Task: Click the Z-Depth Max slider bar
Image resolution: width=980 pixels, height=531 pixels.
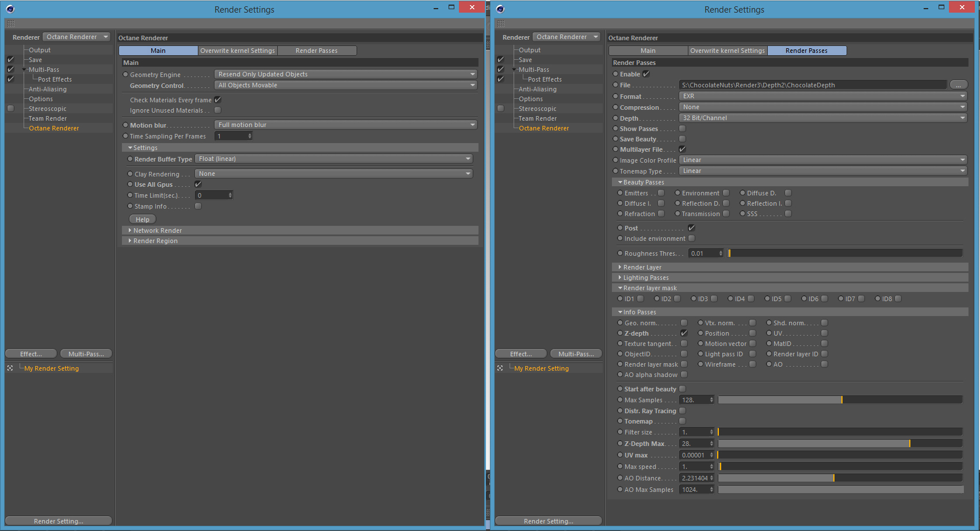Action: tap(840, 443)
